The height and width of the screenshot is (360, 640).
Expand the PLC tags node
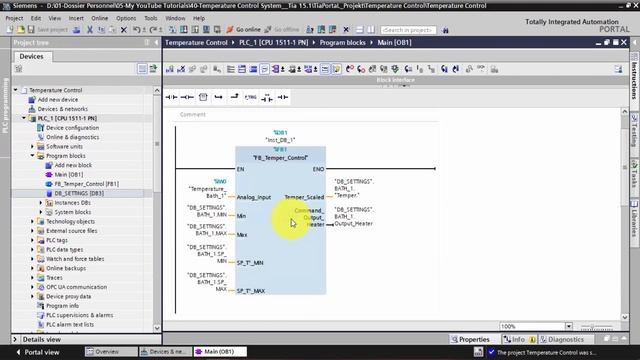coord(33,240)
